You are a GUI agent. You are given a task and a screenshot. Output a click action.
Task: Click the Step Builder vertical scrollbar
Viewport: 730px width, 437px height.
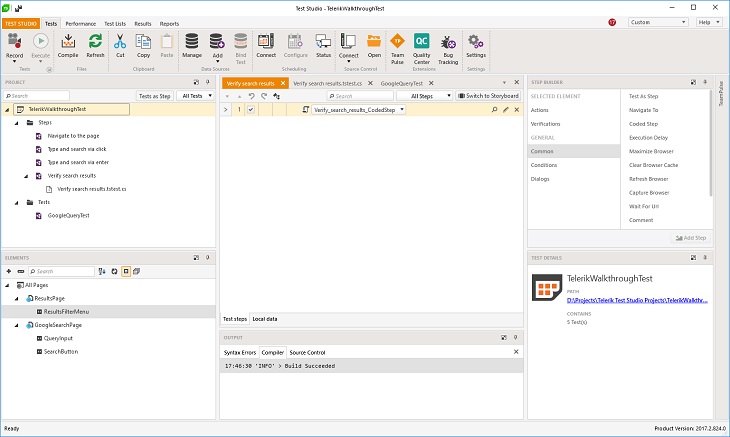click(x=711, y=143)
